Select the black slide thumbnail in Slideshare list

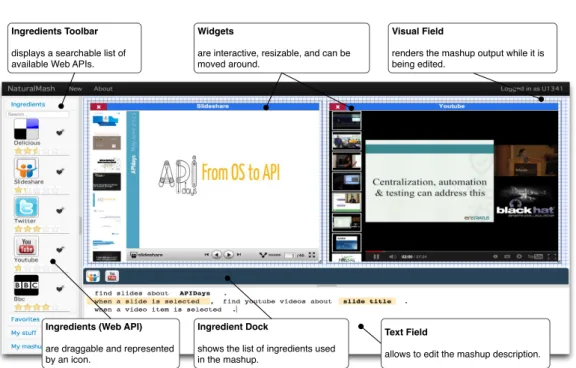[x=107, y=181]
